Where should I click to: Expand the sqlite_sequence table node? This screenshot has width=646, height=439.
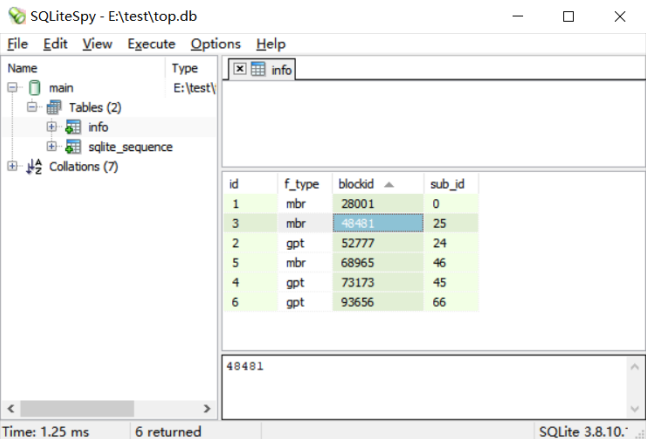(x=51, y=146)
